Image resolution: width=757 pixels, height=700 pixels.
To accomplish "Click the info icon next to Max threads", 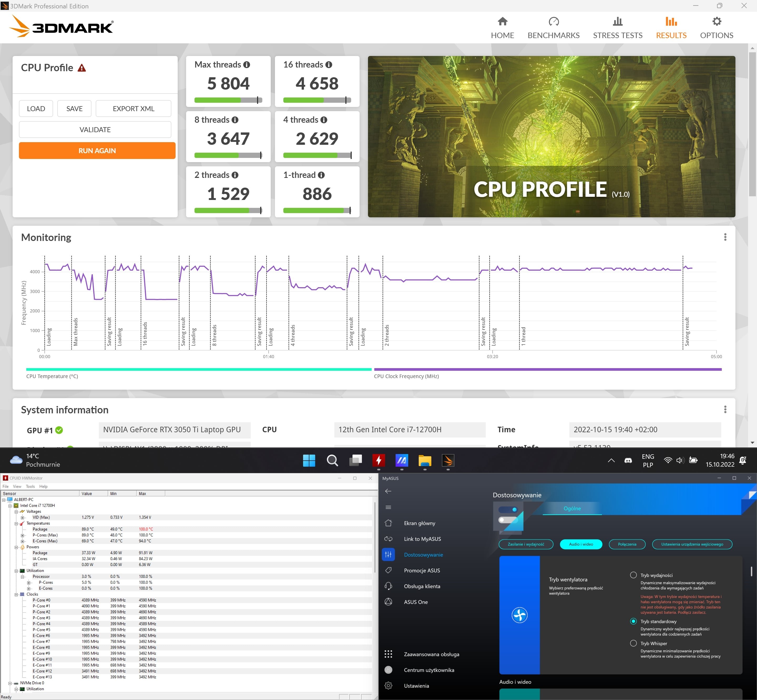I will [247, 65].
